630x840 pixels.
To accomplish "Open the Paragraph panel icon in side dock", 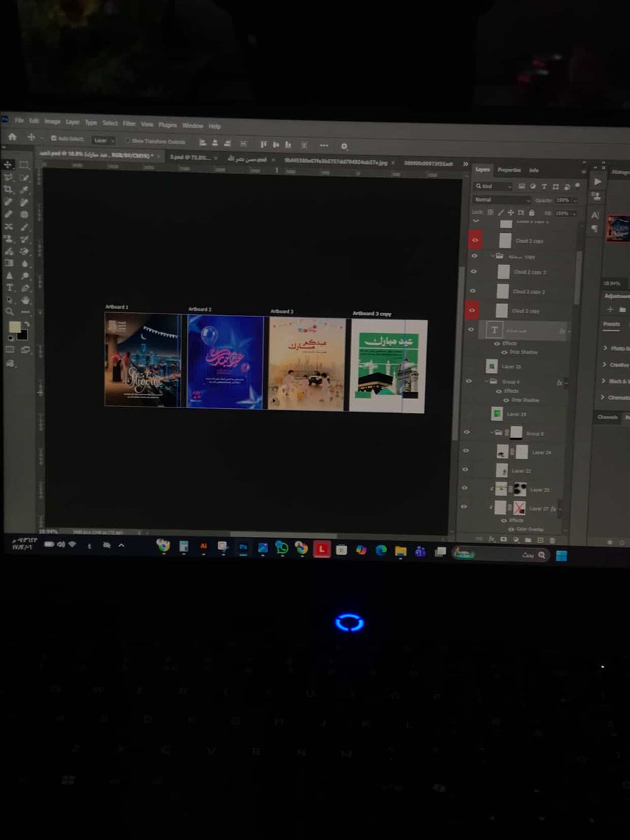I will click(x=596, y=229).
